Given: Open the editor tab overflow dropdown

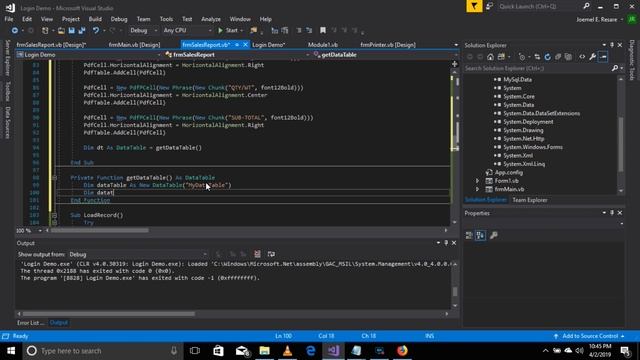Looking at the screenshot, I should 456,45.
